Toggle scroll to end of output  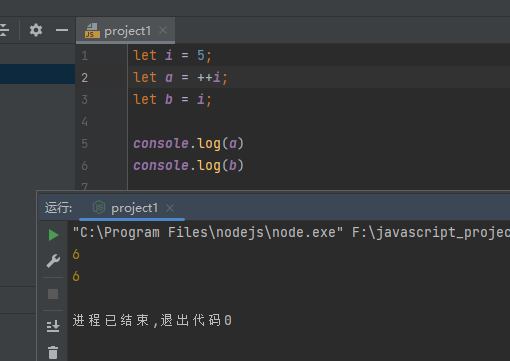point(53,326)
